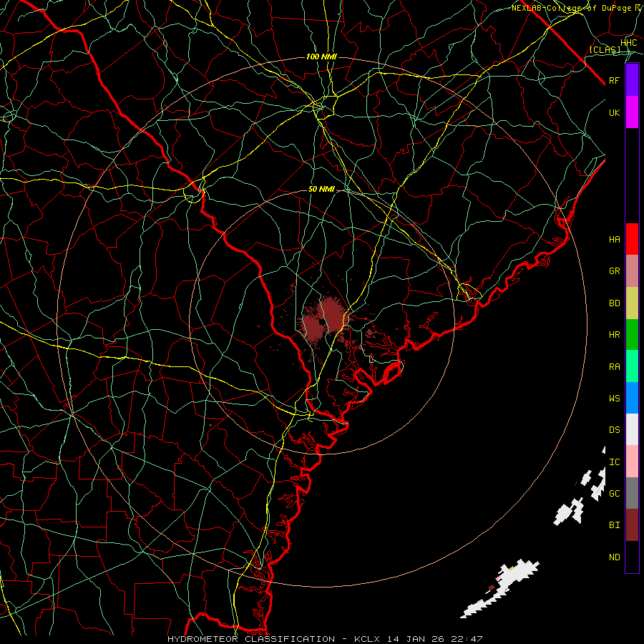This screenshot has height=644, width=644.
Task: Click the 100 NMI range ring label
Action: point(321,57)
